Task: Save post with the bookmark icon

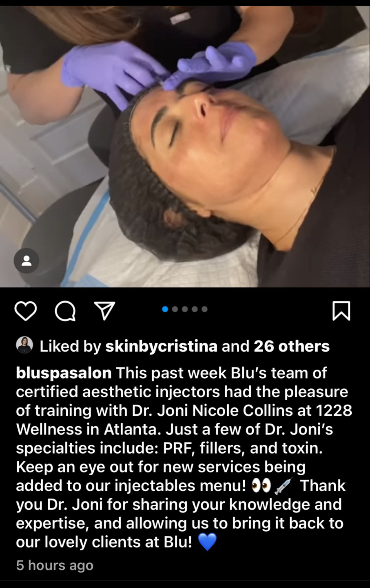Action: pyautogui.click(x=341, y=311)
